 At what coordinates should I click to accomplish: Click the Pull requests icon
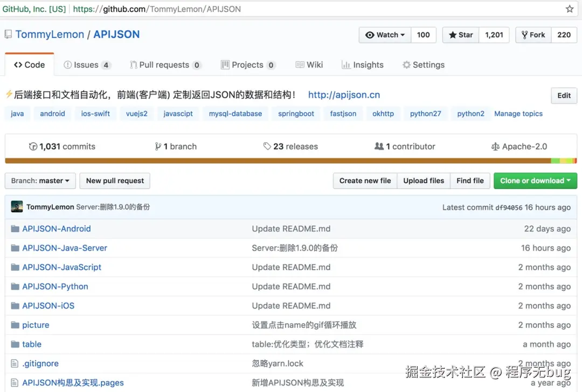click(x=133, y=65)
